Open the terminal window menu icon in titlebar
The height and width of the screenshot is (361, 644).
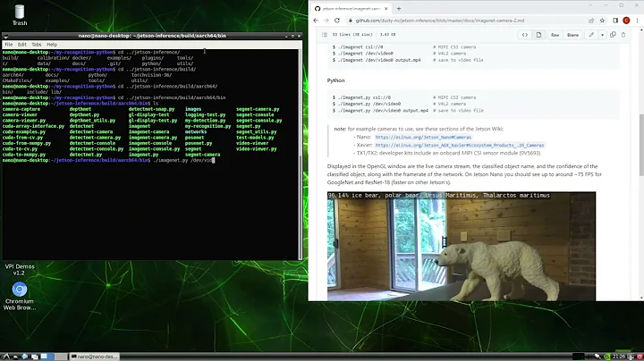click(5, 36)
